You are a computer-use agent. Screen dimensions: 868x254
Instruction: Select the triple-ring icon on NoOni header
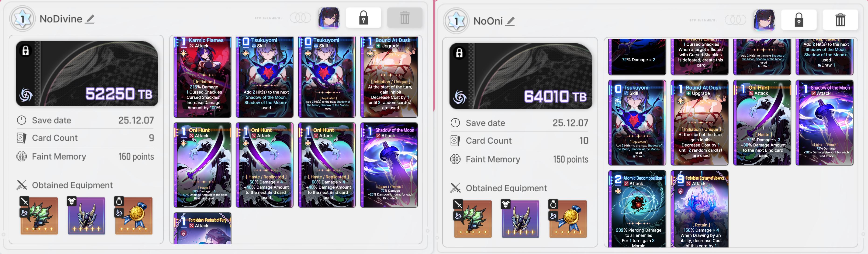click(x=736, y=20)
